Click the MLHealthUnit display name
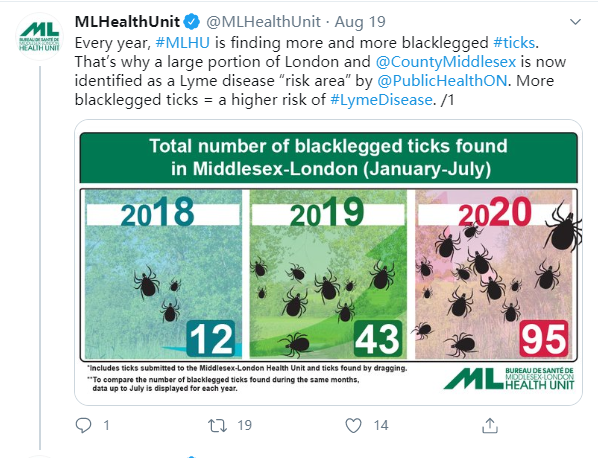 pos(127,22)
